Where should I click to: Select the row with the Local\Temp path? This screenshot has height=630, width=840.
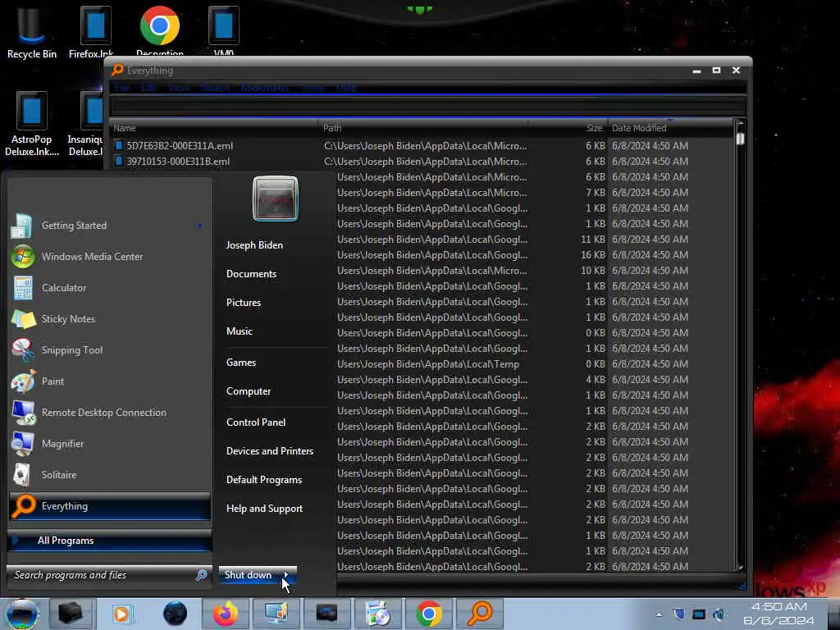[535, 364]
